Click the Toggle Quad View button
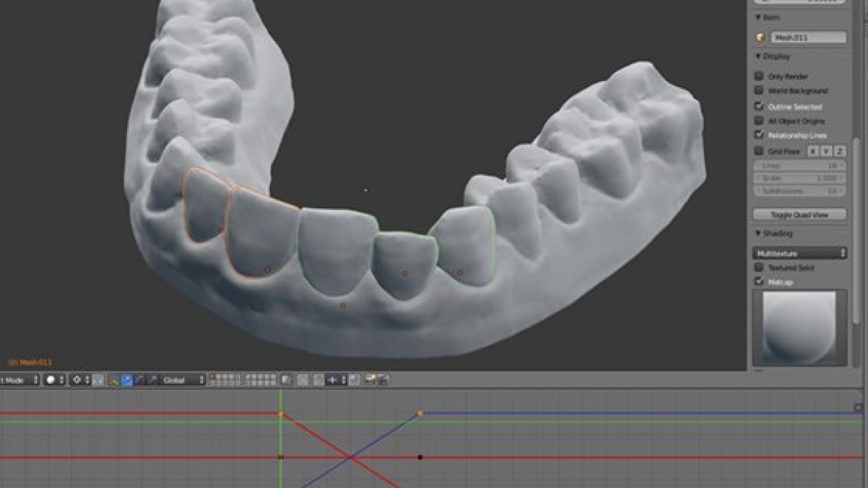Image resolution: width=868 pixels, height=488 pixels. [x=800, y=215]
